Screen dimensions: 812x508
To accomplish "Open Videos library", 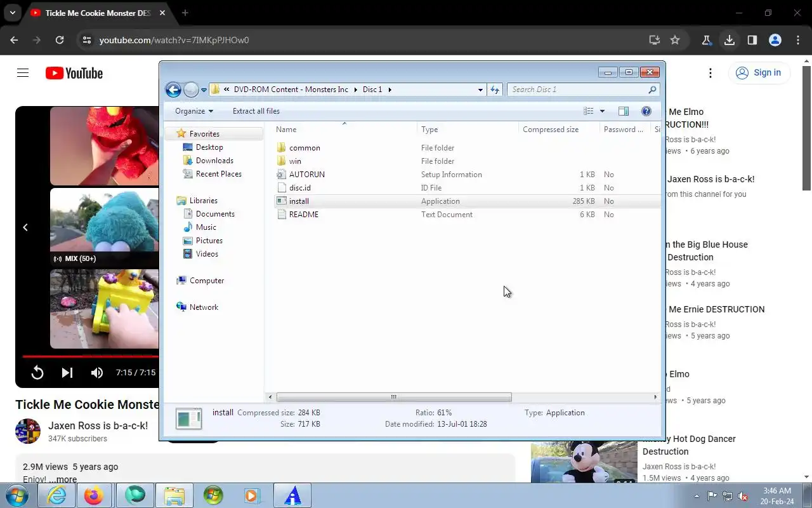I will click(x=207, y=254).
